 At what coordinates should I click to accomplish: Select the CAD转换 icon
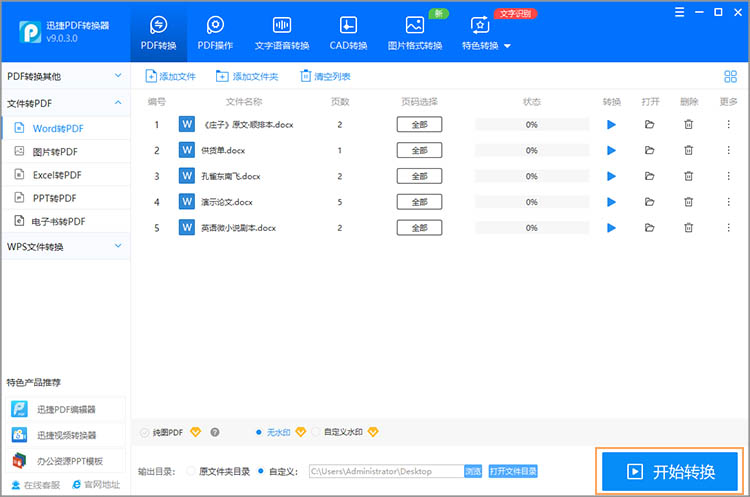(348, 32)
